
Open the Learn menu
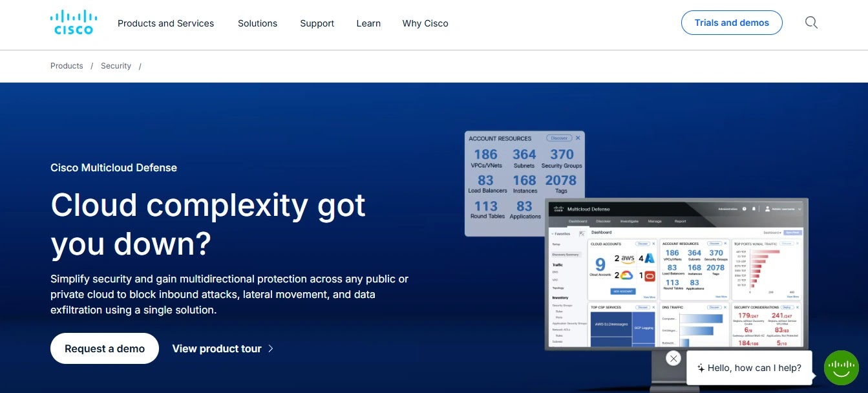[x=368, y=23]
